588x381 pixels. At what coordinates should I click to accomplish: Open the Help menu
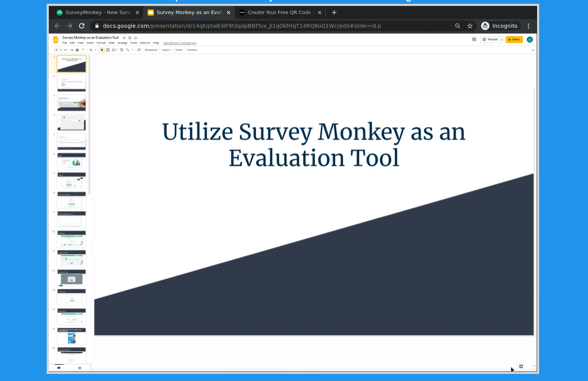pyautogui.click(x=156, y=43)
